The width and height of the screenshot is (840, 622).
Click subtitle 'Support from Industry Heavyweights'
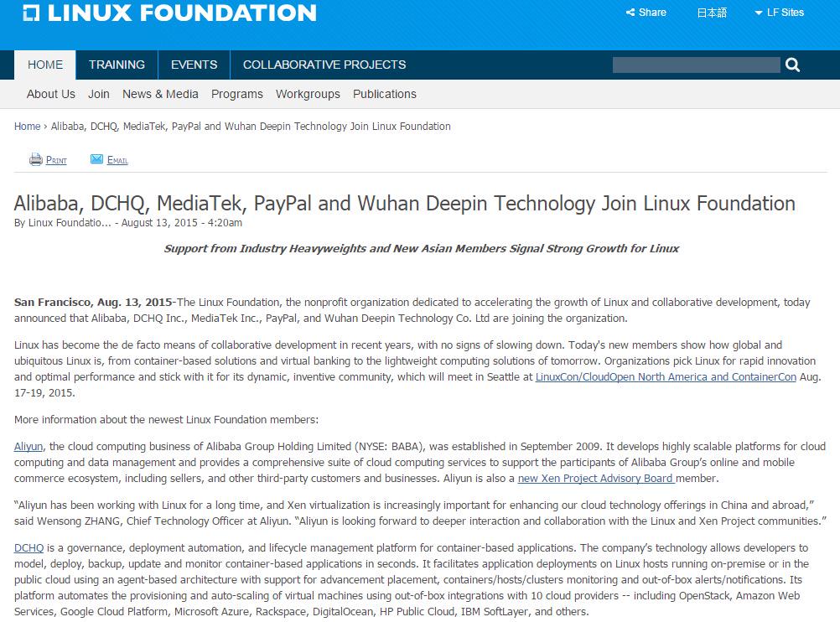[x=421, y=249]
